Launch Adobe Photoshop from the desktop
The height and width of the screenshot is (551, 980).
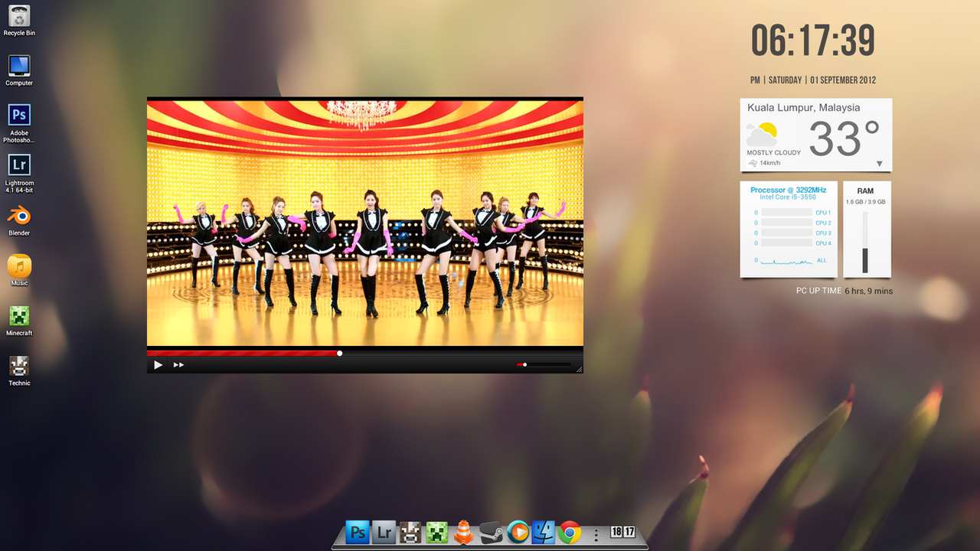19,123
